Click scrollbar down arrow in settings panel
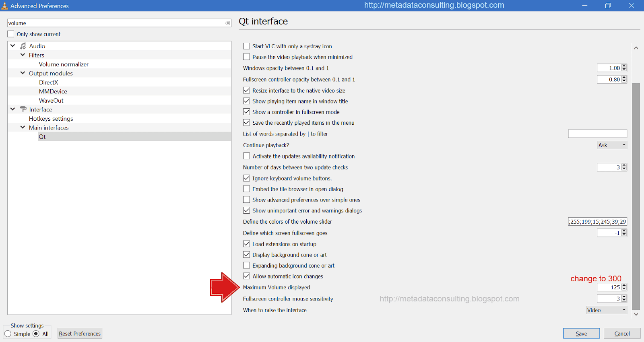The height and width of the screenshot is (342, 644). [636, 315]
